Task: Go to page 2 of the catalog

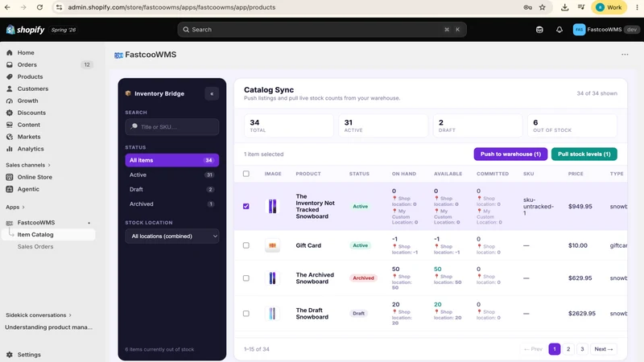Action: [568, 349]
